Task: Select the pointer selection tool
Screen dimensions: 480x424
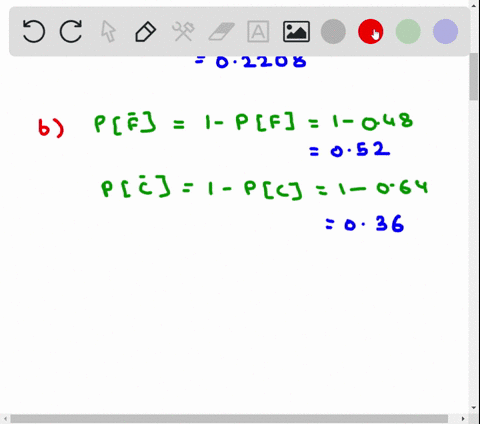Action: [108, 31]
